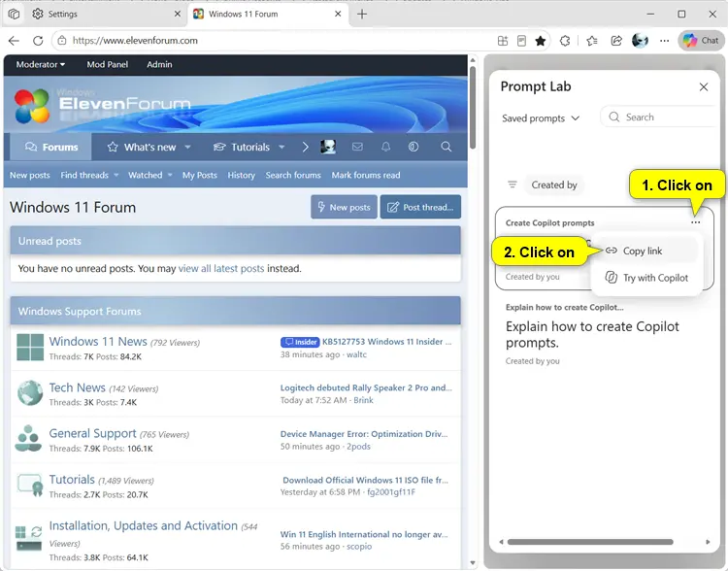The height and width of the screenshot is (571, 728).
Task: Click the favorites star in address bar
Action: point(540,41)
